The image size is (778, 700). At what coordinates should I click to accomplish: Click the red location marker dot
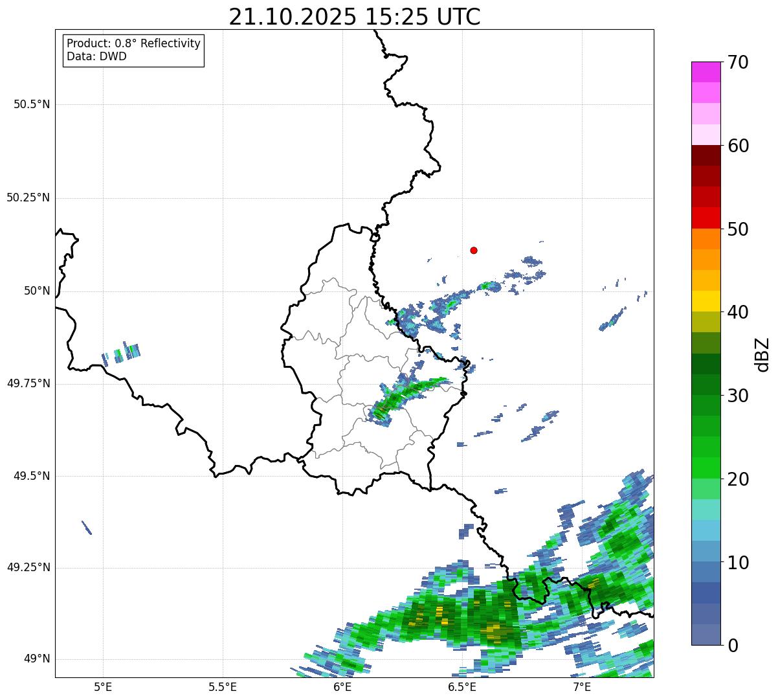point(474,250)
